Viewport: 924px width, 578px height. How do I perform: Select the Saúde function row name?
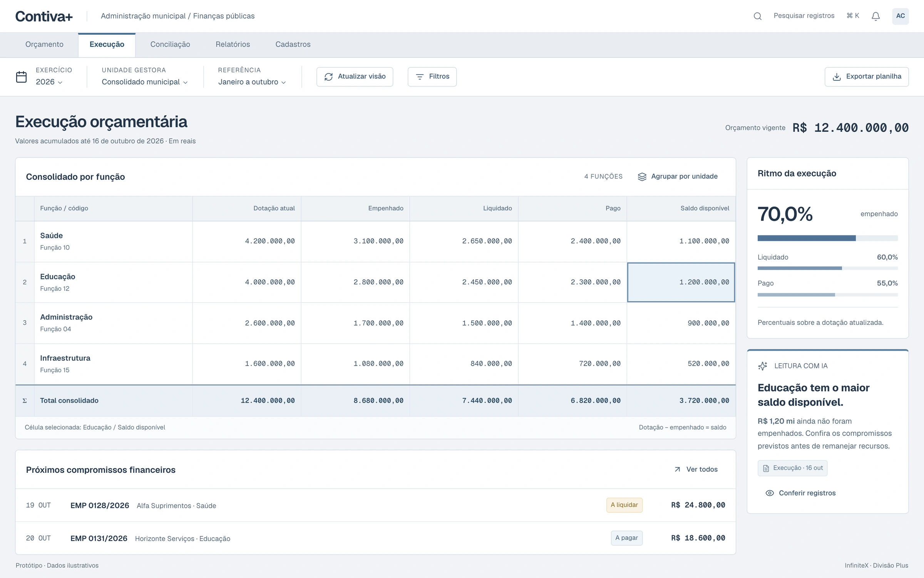click(51, 235)
